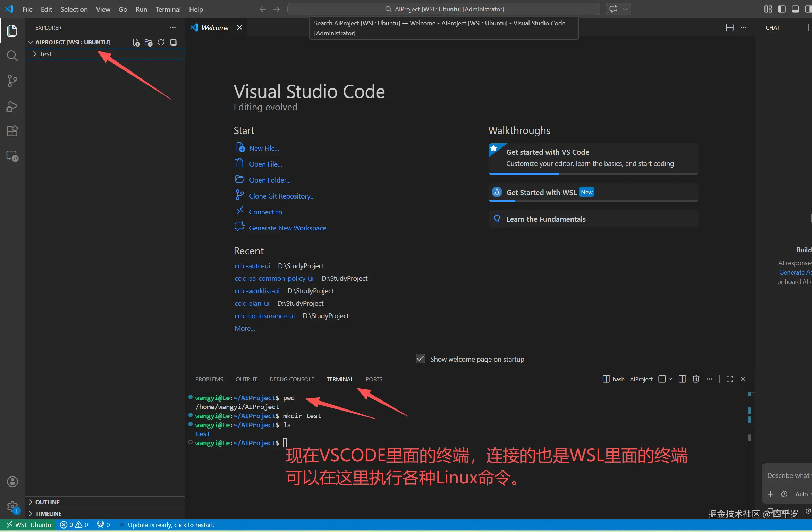
Task: Open the Terminal menu
Action: 168,9
